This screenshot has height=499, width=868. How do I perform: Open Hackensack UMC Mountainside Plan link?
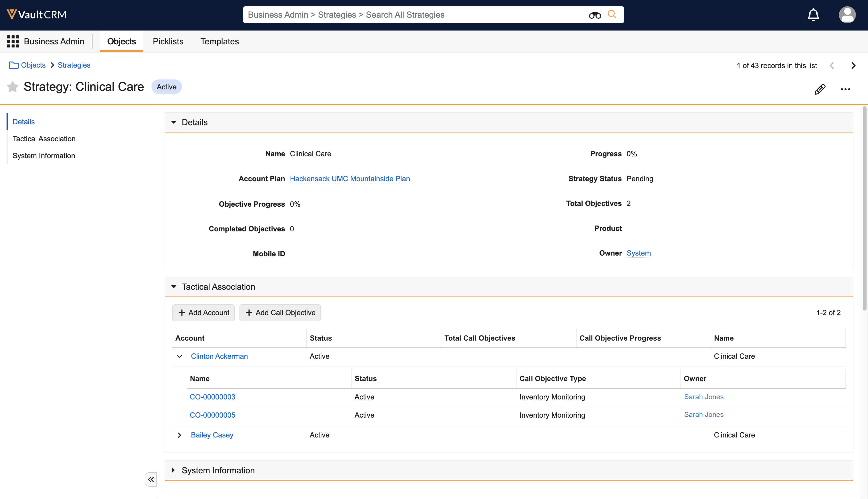(x=350, y=179)
